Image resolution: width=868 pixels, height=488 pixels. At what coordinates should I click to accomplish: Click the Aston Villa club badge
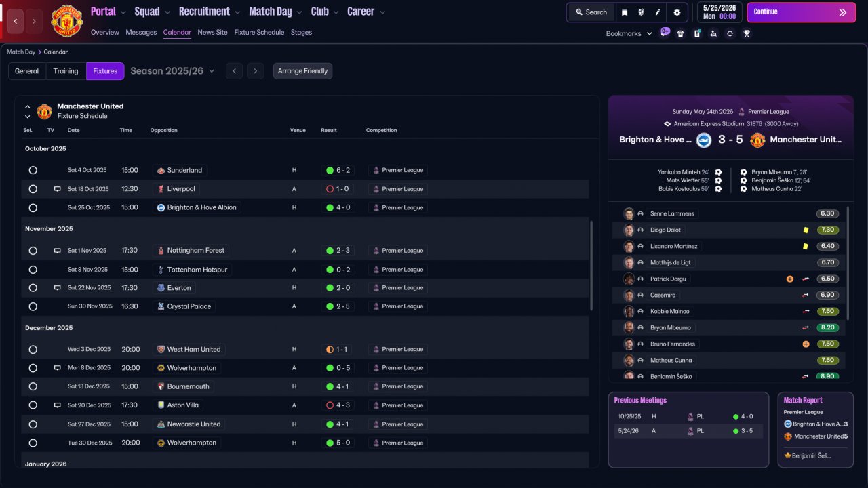click(161, 405)
